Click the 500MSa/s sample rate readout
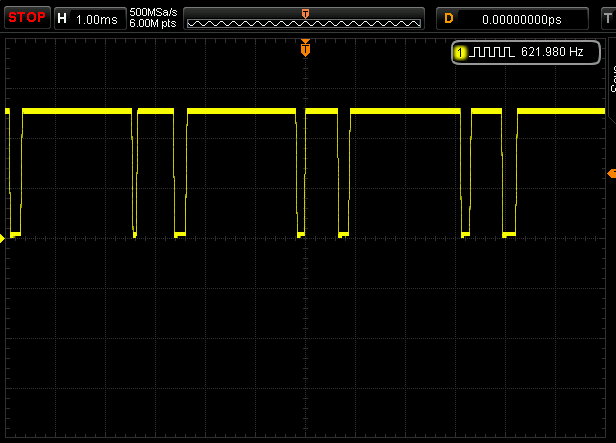The height and width of the screenshot is (443, 616). (x=152, y=12)
